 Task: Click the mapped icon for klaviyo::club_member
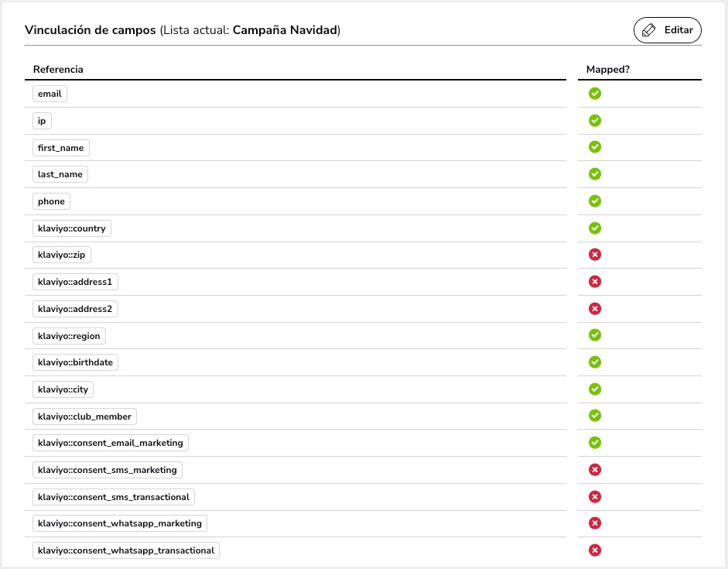coord(595,416)
